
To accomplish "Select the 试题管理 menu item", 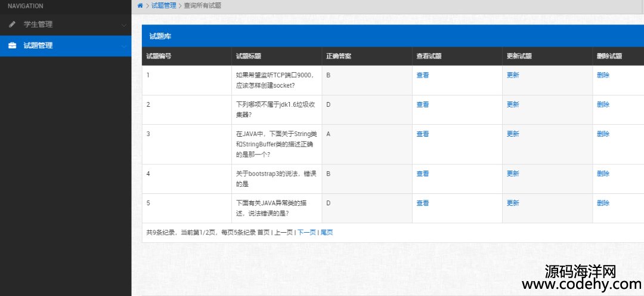I will pos(66,45).
